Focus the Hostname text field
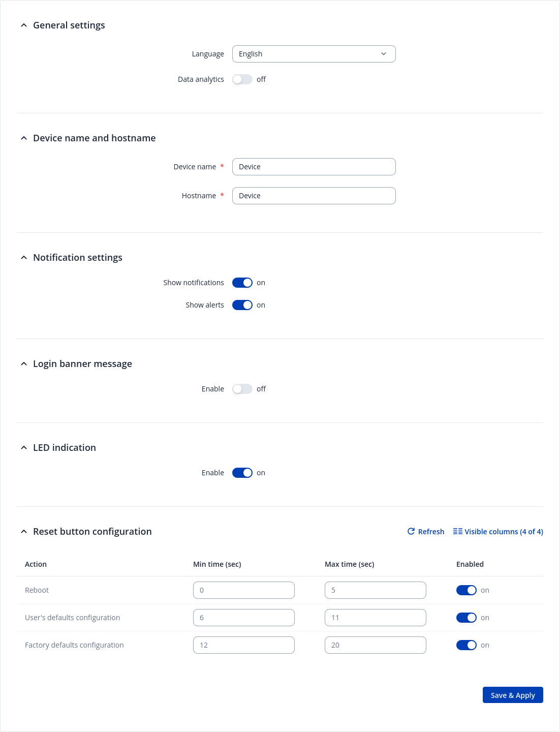Screen dimensions: 560x732 [x=314, y=196]
